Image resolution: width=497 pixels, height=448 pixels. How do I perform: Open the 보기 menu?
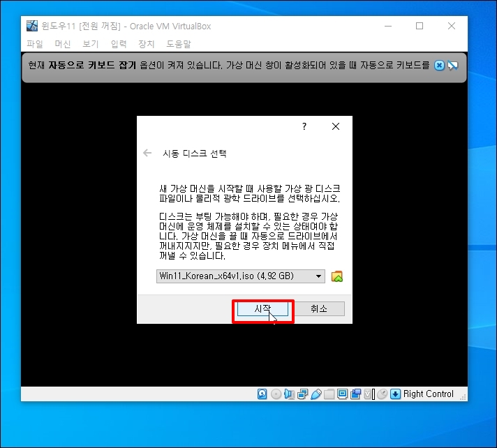click(91, 44)
